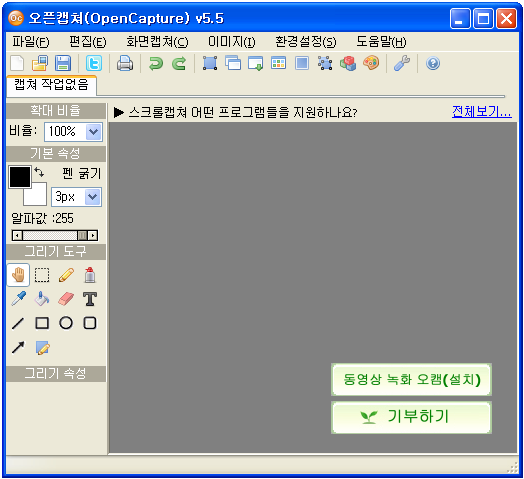Select the highlighter note tool
Screen dimensions: 524x479
pos(42,348)
